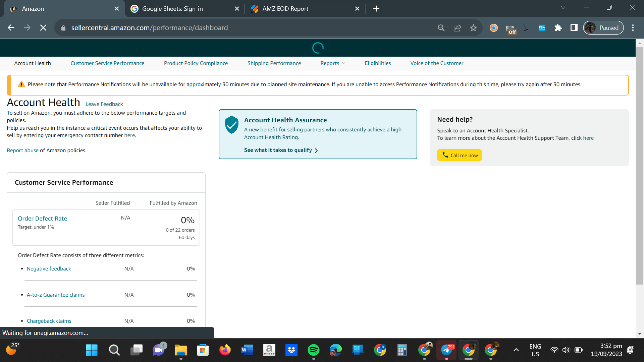Show hidden system tray icons
Screen dimensions: 644x362
[x=516, y=350]
